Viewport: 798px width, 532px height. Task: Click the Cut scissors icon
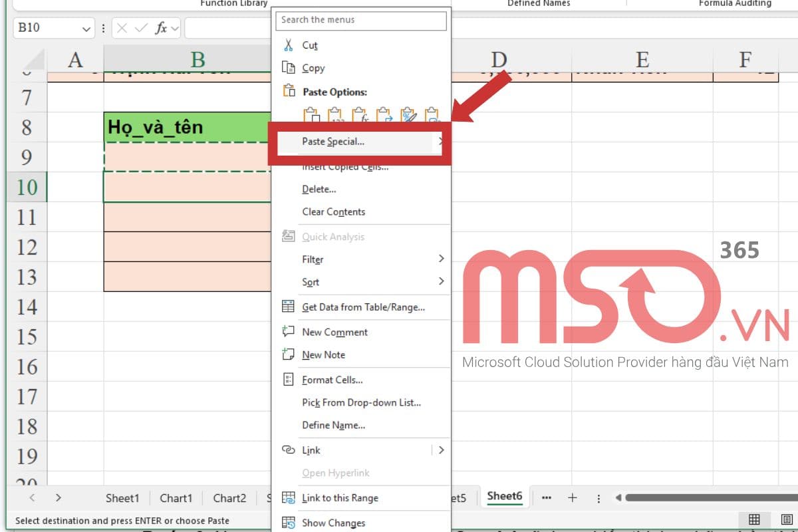coord(288,45)
